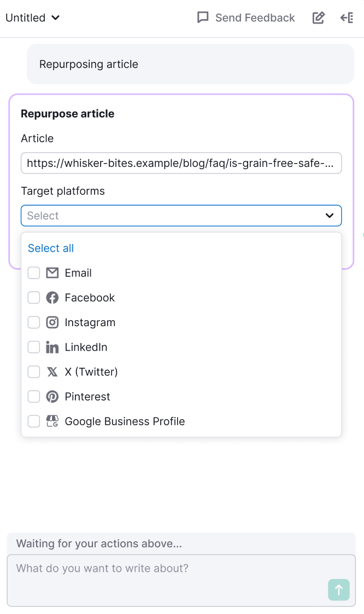Collapse the platforms list via the chevron

point(330,216)
